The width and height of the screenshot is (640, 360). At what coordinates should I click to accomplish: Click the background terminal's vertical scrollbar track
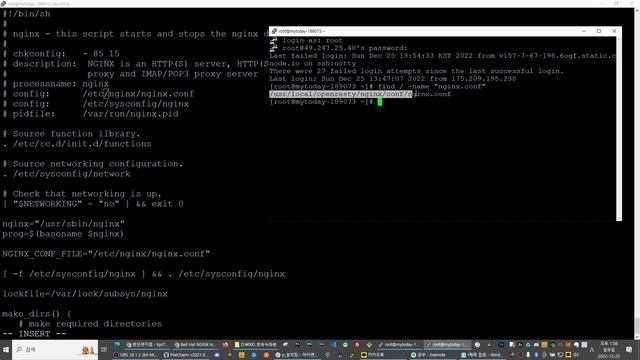(x=637, y=173)
